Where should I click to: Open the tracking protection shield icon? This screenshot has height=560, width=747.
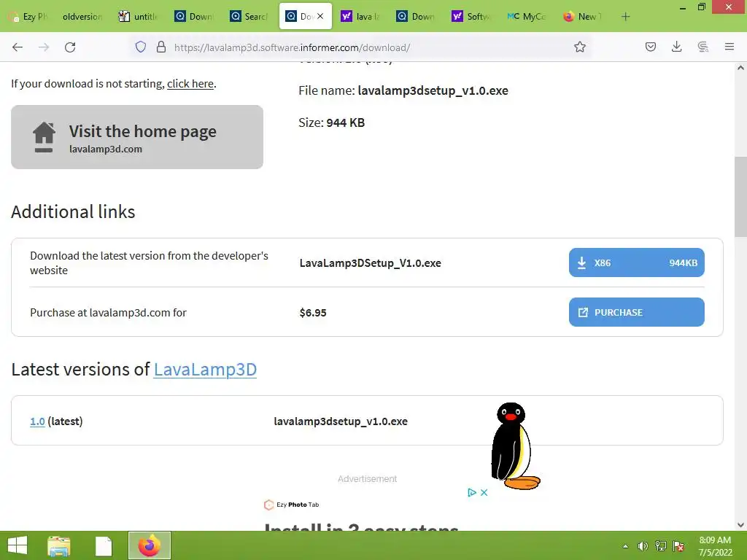point(141,47)
